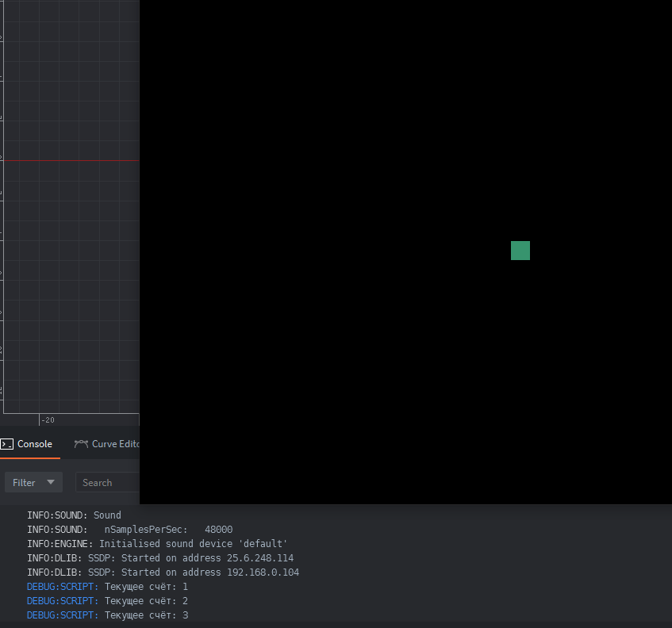Screen dimensions: 672x628
Task: Select the 'Initialised sound device' log line
Action: tap(157, 544)
